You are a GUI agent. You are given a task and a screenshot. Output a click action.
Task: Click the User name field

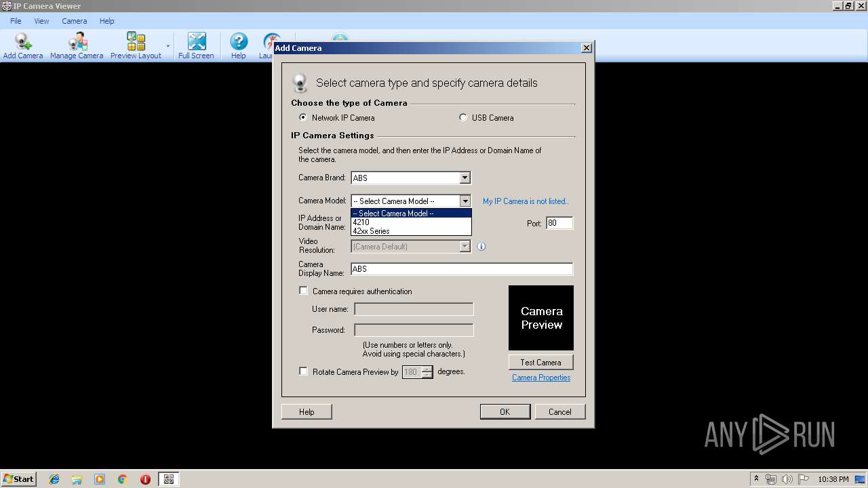pos(414,309)
